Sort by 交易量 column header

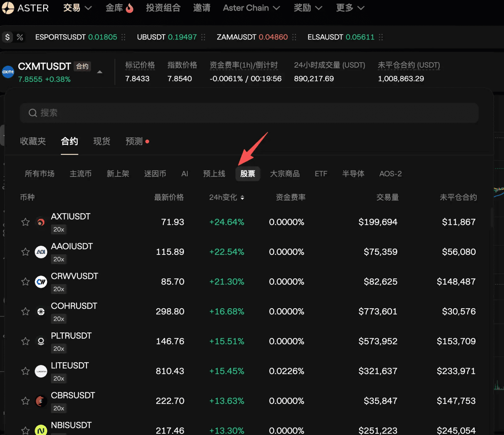coord(387,197)
